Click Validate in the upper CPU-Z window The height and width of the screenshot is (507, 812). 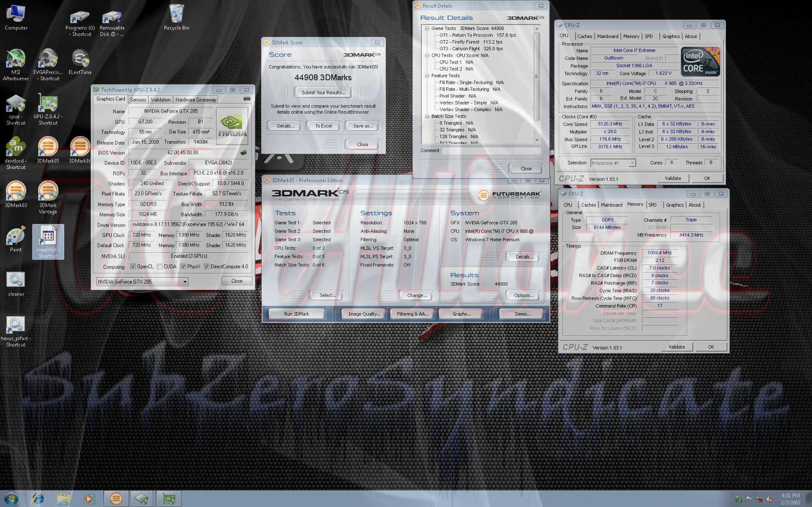tap(673, 179)
